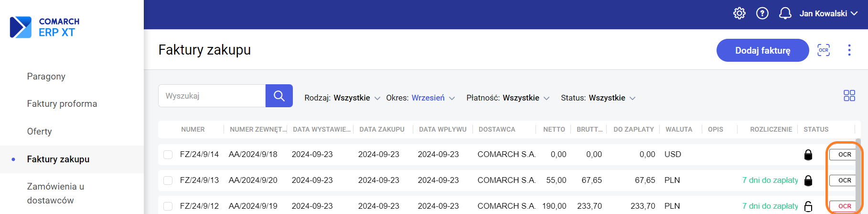
Task: Switch to tile grid view icon
Action: coord(849,96)
